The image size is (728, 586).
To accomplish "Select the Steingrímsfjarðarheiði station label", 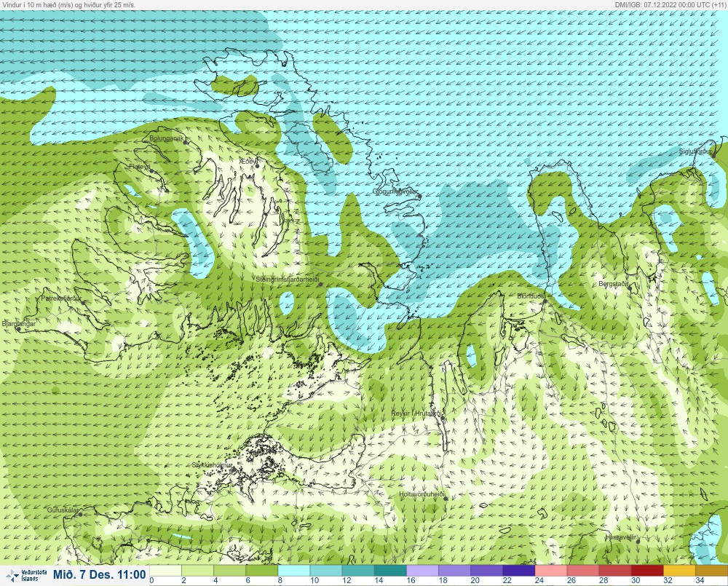I will [288, 280].
